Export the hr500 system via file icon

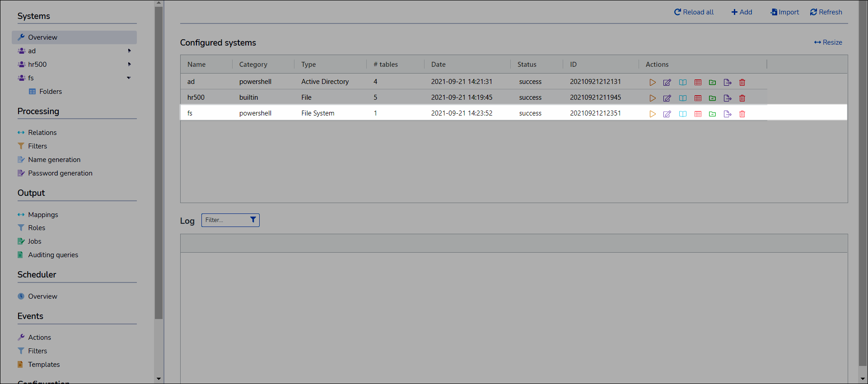coord(727,98)
